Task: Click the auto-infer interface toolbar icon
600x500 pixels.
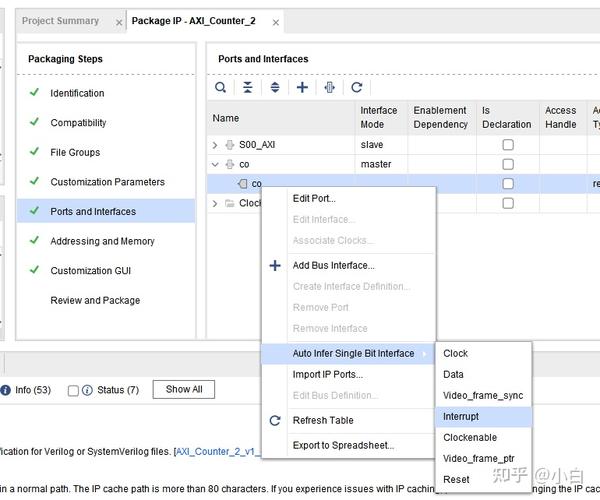Action: pyautogui.click(x=329, y=88)
